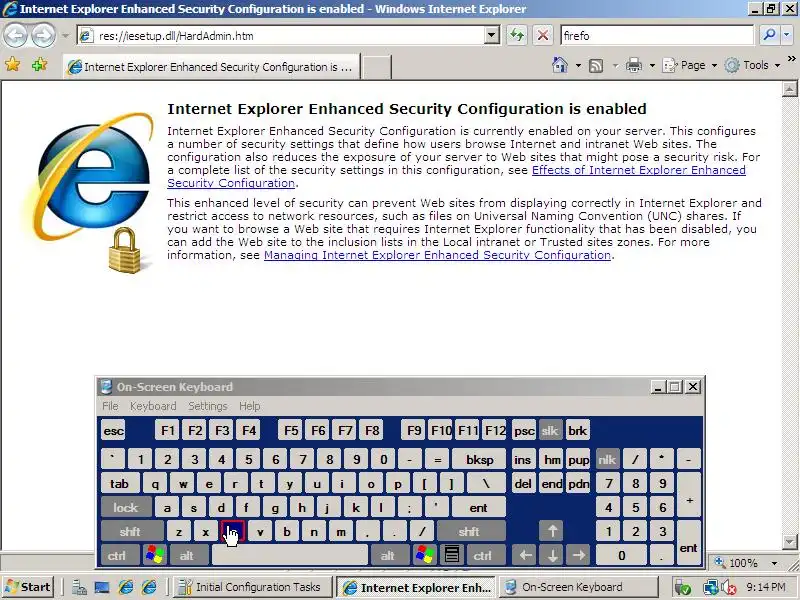The width and height of the screenshot is (800, 600).
Task: Open the Print button dropdown arrow
Action: point(652,65)
